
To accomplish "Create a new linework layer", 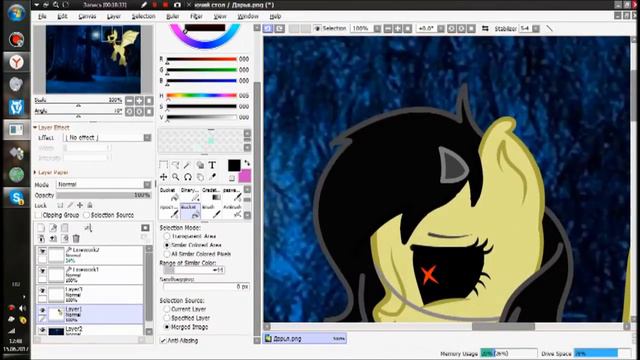I will [x=53, y=228].
